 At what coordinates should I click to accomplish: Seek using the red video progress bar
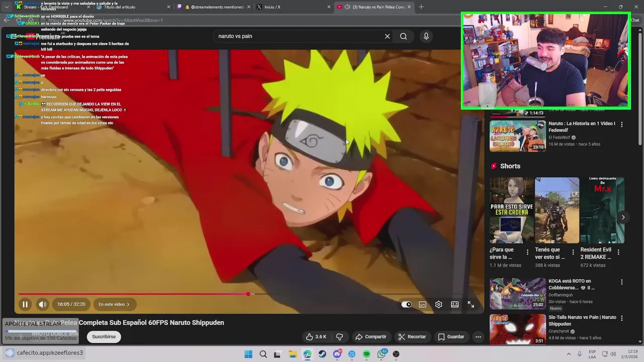coord(133,294)
